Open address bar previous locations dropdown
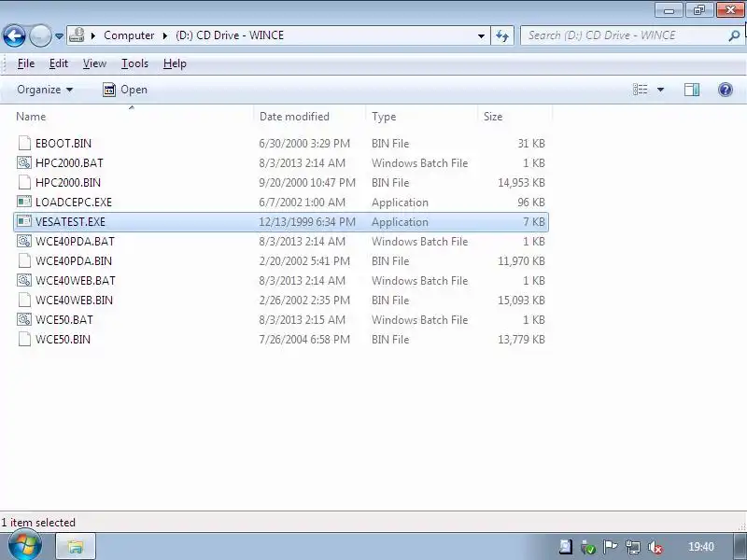This screenshot has height=560, width=747. tap(481, 36)
